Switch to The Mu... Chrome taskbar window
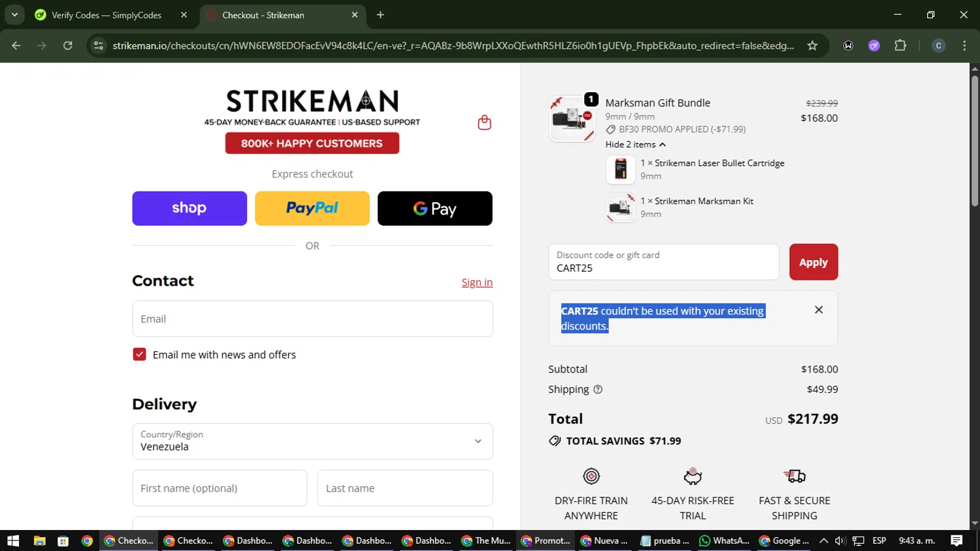980x551 pixels. (x=486, y=541)
